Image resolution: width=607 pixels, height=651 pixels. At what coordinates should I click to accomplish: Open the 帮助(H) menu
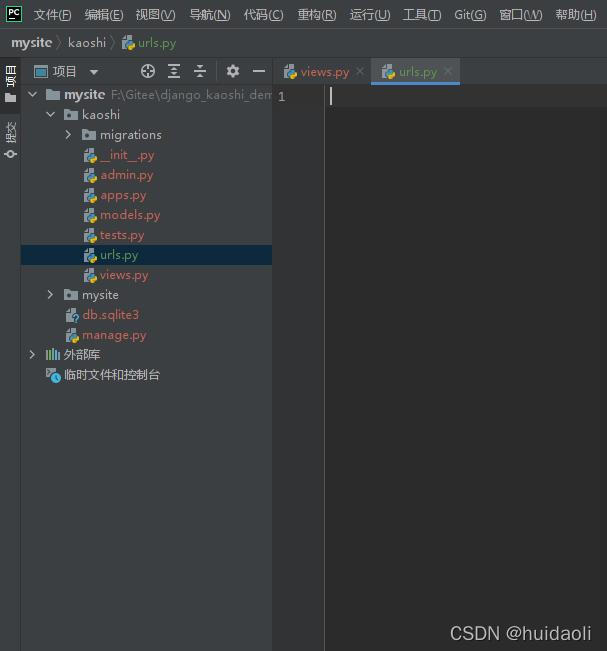576,15
